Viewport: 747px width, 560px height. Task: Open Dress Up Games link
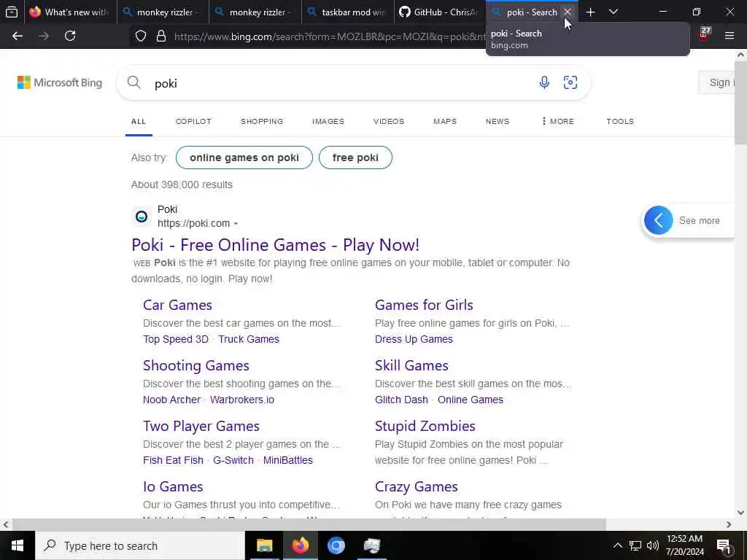point(414,339)
